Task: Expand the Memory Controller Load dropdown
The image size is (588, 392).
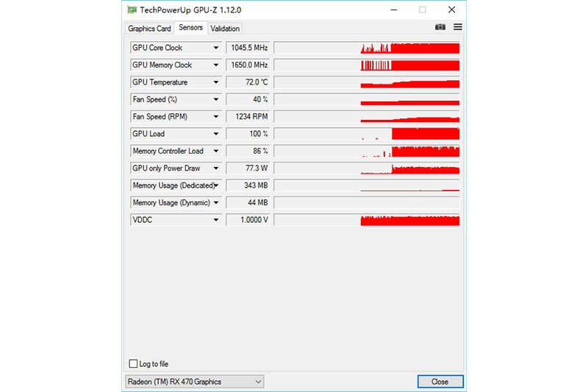Action: pyautogui.click(x=216, y=152)
